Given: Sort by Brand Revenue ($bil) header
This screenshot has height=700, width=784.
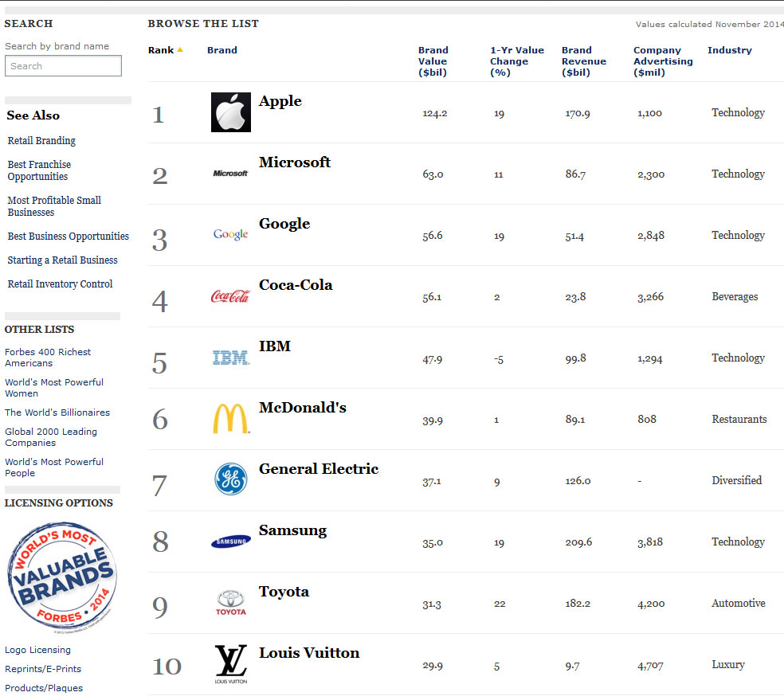Looking at the screenshot, I should point(583,61).
